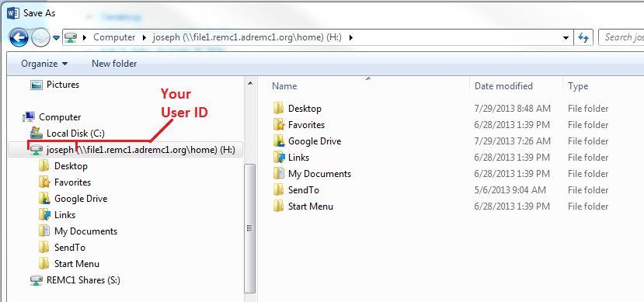Select Links folder in the file list

pos(298,158)
